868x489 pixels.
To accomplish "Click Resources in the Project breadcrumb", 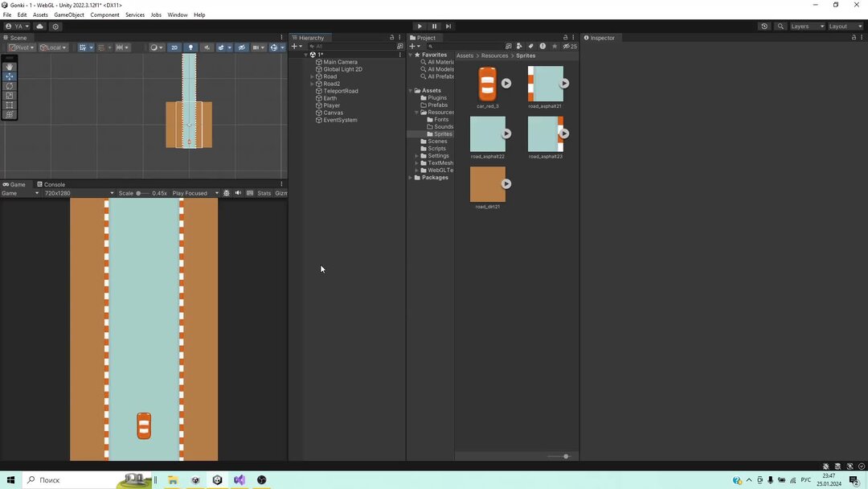I will (494, 55).
